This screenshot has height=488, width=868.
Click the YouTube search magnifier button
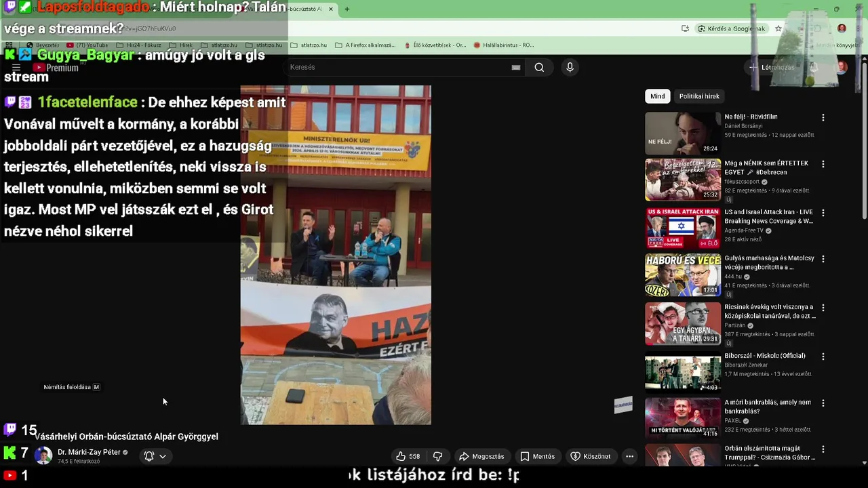coord(539,67)
